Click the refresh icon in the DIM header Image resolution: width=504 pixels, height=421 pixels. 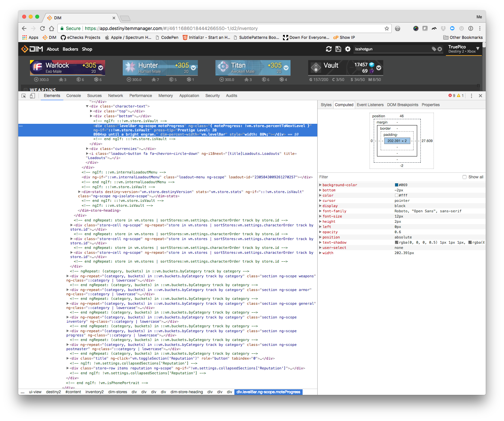point(329,49)
